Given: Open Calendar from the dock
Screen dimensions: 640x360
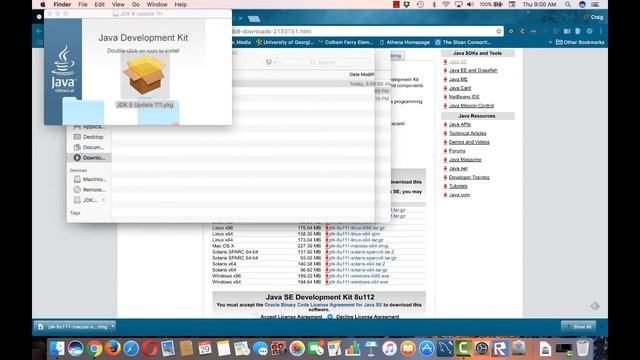Looking at the screenshot, I should click(205, 349).
